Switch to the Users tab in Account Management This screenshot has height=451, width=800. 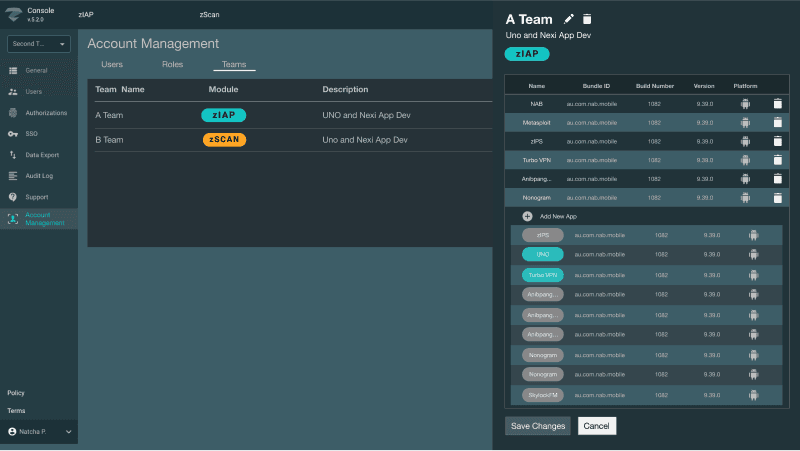click(x=112, y=64)
